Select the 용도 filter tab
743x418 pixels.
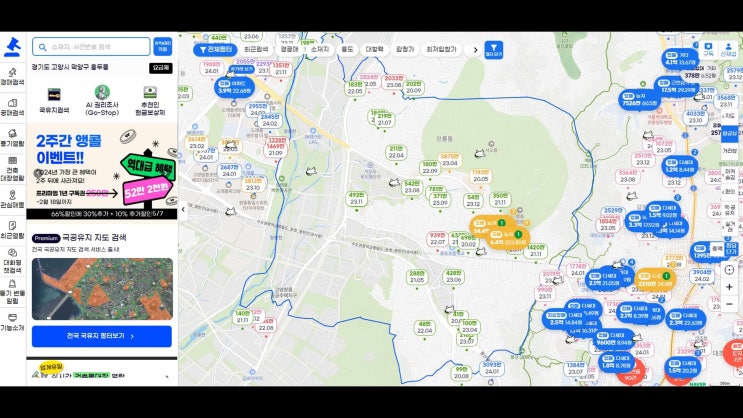[347, 48]
